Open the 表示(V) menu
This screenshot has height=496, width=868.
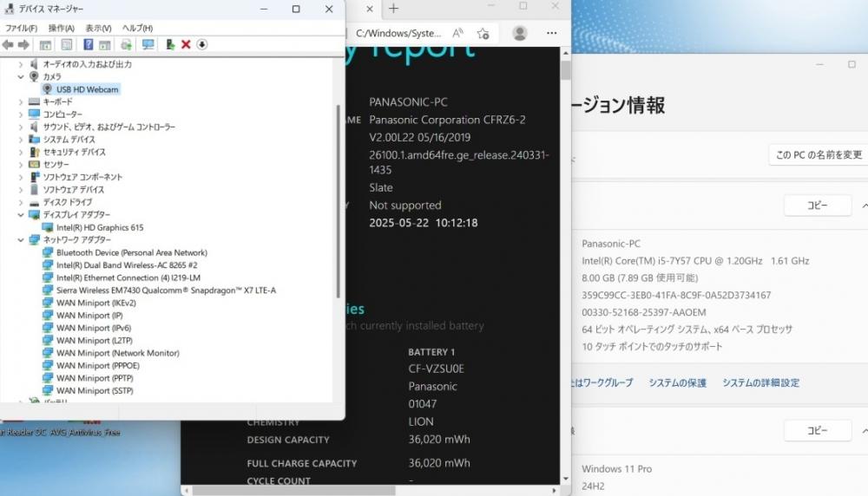pyautogui.click(x=98, y=29)
